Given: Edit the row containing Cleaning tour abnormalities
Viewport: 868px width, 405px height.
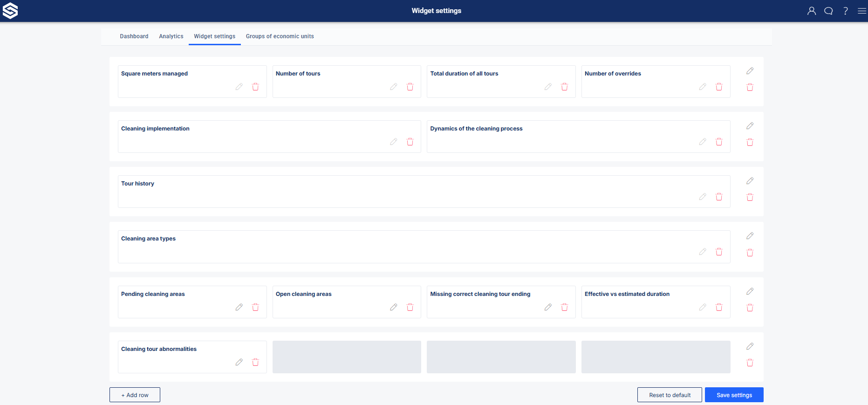Looking at the screenshot, I should [x=750, y=346].
